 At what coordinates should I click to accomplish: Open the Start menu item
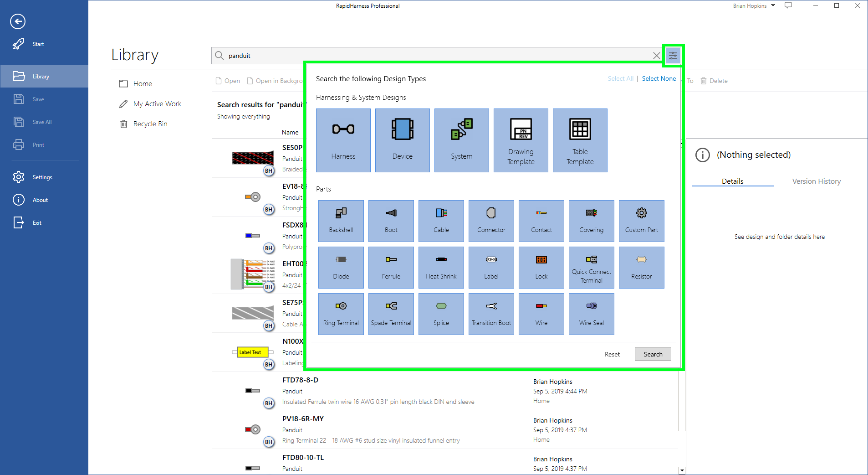(44, 44)
